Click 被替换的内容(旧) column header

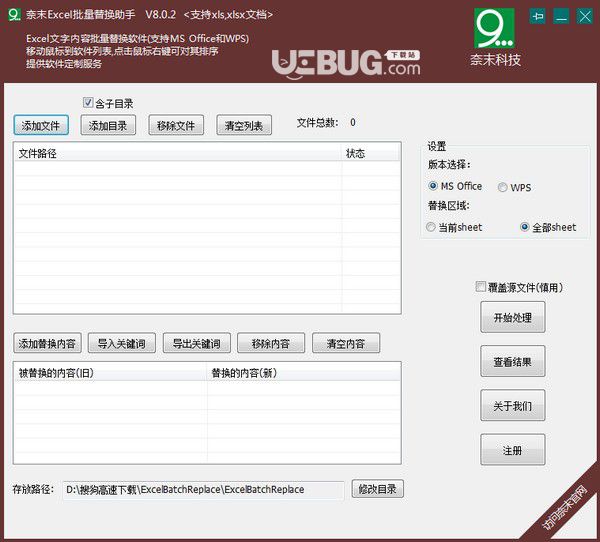tap(110, 372)
